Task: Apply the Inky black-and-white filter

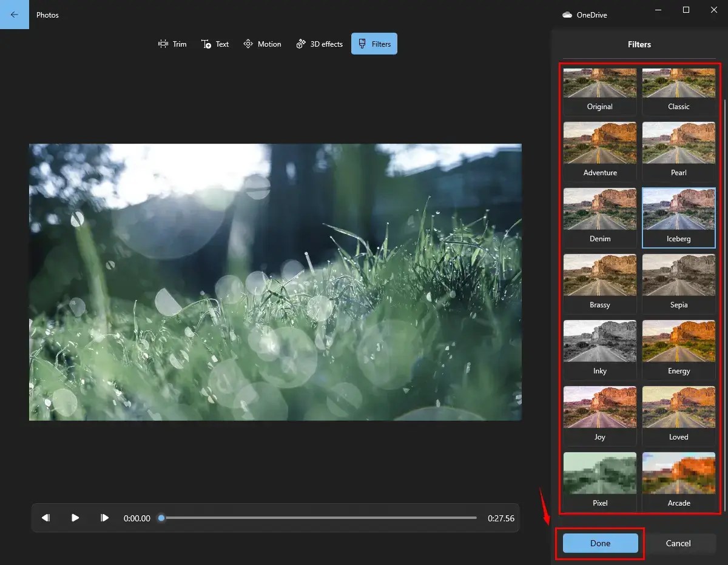Action: [x=599, y=348]
